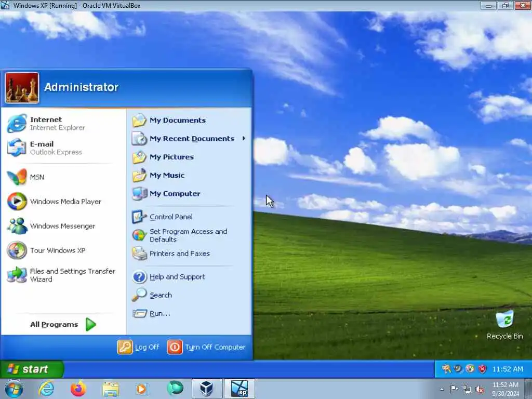Click the Administrator chess user picture
This screenshot has width=532, height=399.
pos(22,88)
